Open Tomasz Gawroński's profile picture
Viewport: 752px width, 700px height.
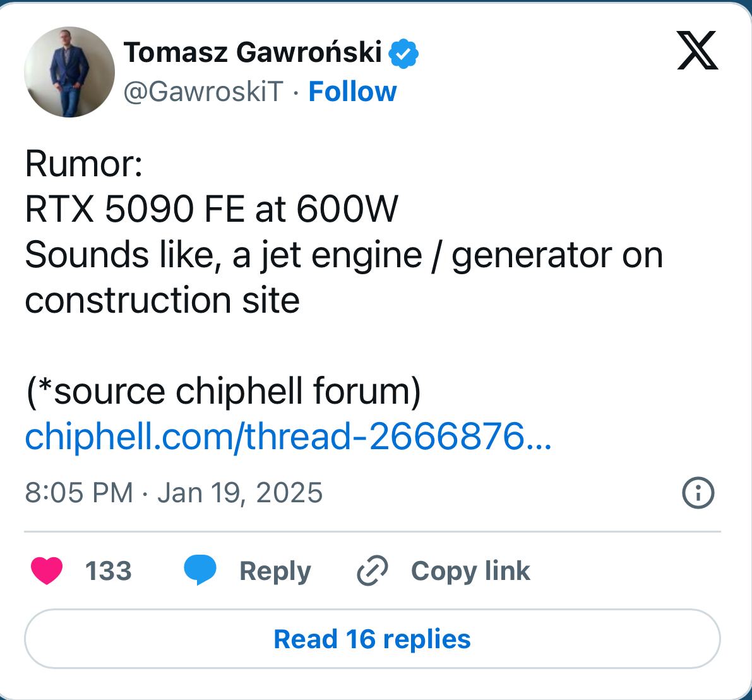(69, 72)
